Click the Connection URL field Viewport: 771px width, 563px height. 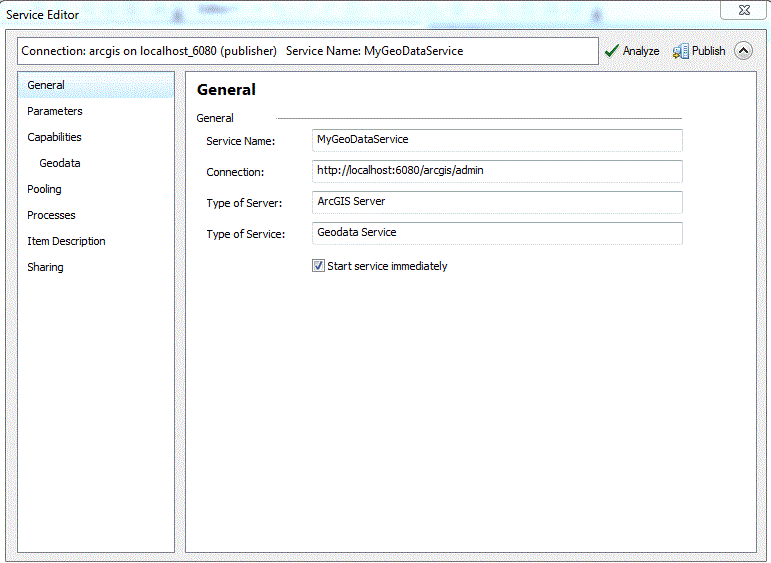click(497, 171)
